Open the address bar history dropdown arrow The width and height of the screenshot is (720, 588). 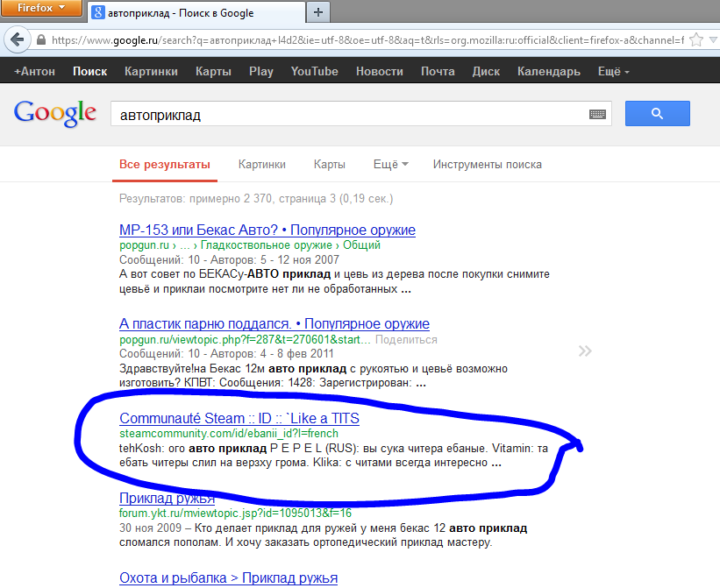tap(713, 40)
